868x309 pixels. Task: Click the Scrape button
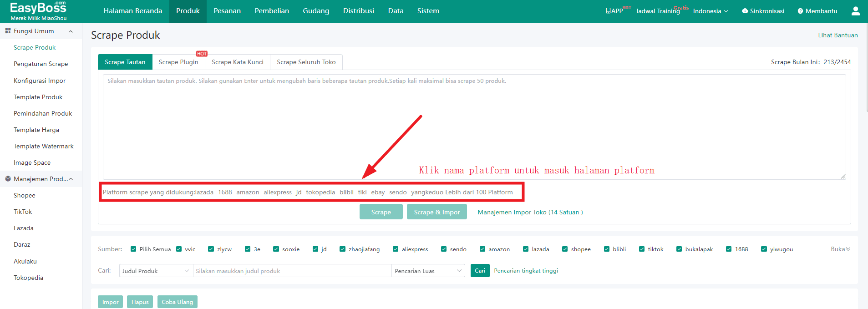[x=381, y=212]
